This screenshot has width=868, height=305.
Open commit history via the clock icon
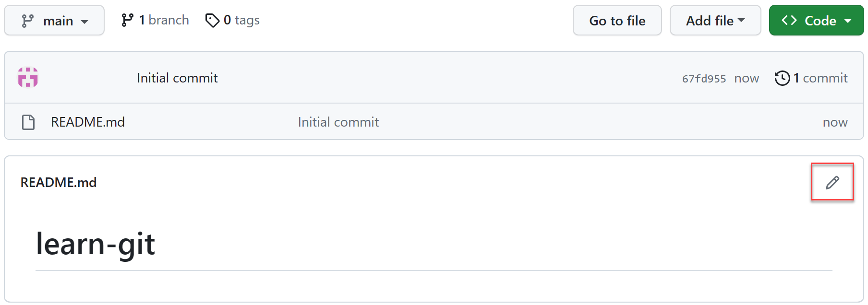click(783, 78)
